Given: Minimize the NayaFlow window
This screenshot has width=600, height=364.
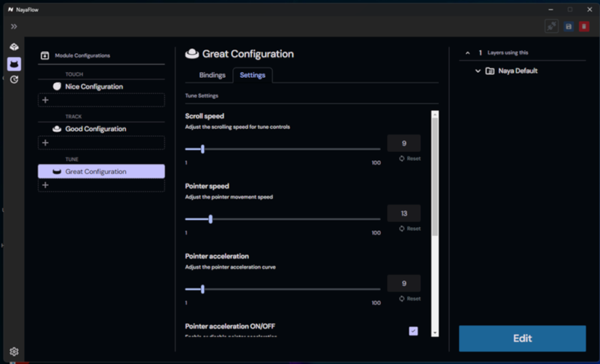Looking at the screenshot, I should [550, 10].
